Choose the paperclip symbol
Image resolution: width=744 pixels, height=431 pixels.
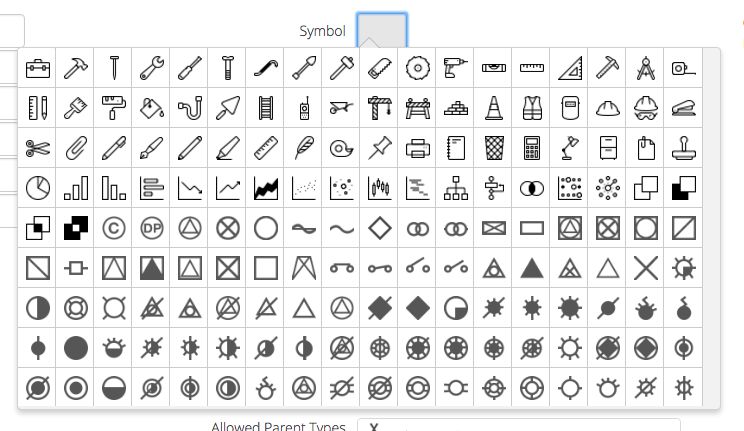click(x=76, y=148)
